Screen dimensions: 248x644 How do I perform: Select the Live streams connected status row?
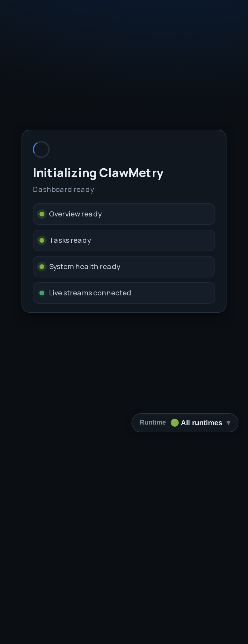coord(124,293)
